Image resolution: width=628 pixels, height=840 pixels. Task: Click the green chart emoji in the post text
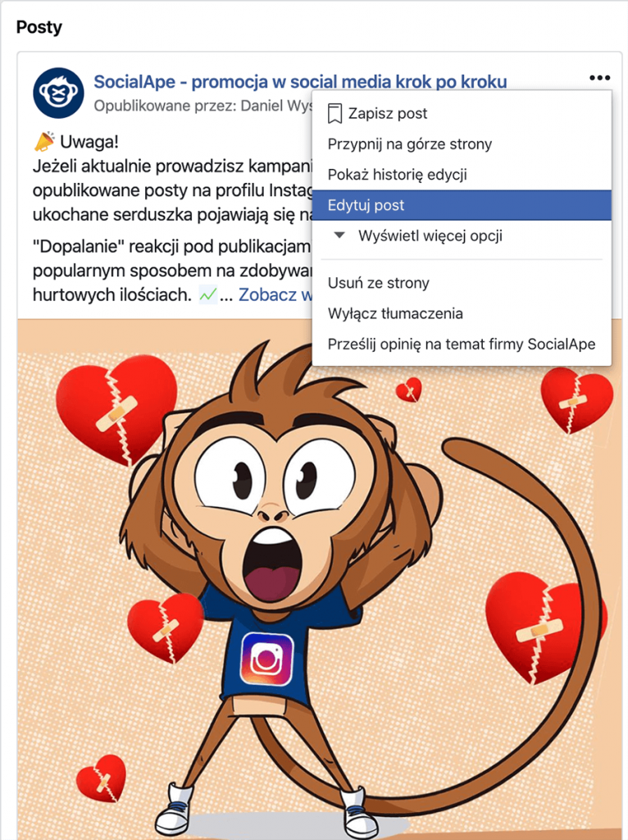(x=207, y=294)
